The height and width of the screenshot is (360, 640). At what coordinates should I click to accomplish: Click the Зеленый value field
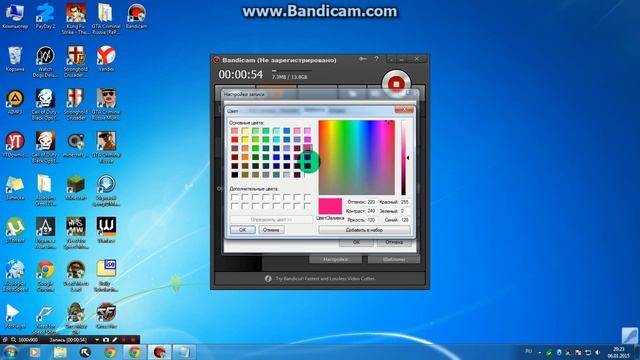[x=405, y=211]
